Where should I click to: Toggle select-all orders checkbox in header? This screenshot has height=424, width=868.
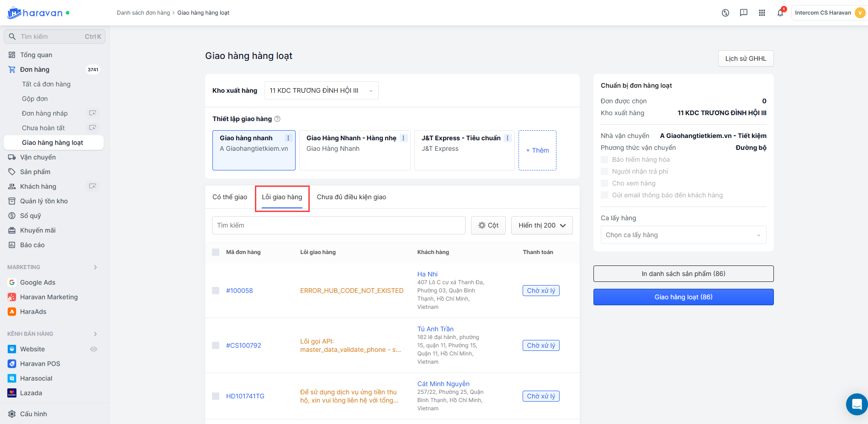(216, 252)
